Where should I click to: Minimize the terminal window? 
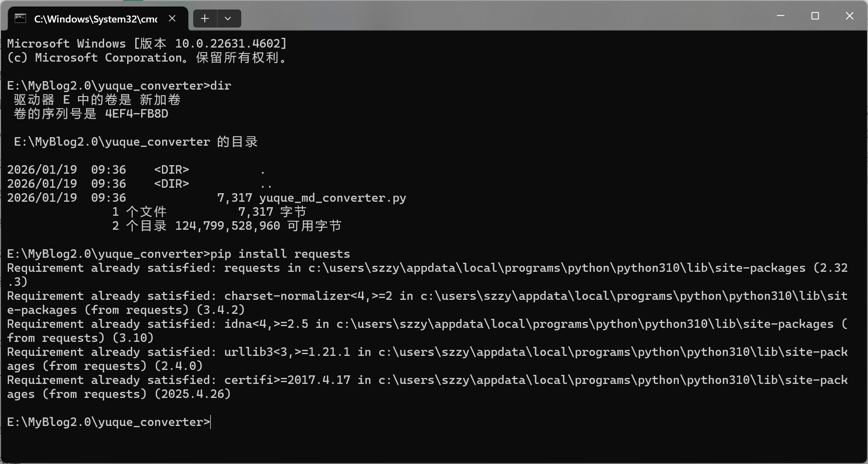(780, 16)
